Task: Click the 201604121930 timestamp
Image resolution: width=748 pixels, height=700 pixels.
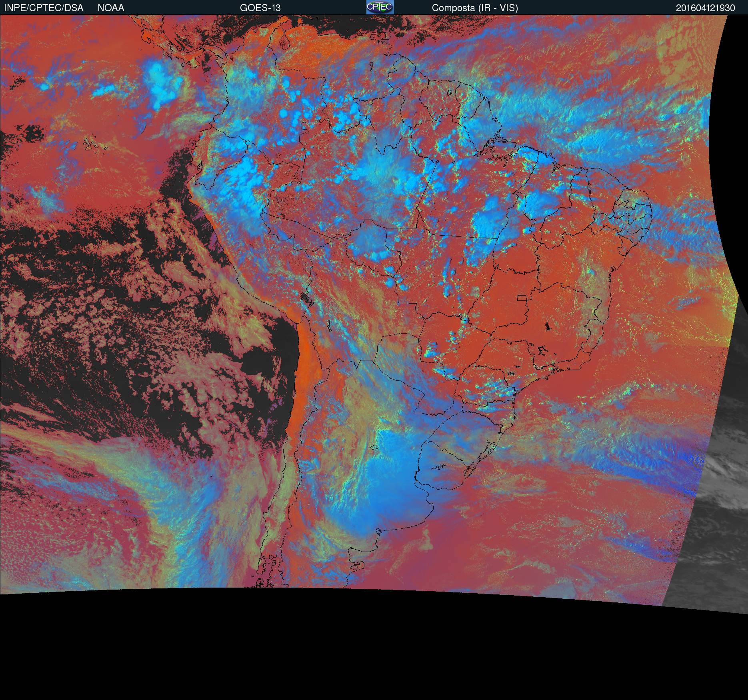Action: [706, 8]
